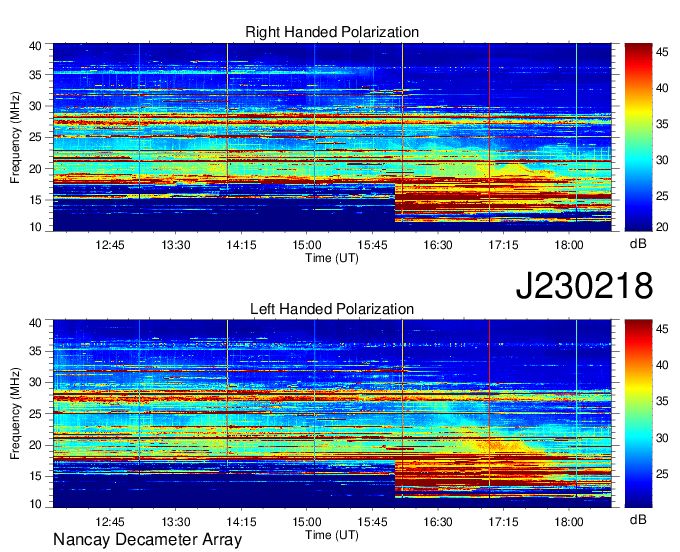Click the 16:30 time tick under the Right Handed plot

[438, 245]
